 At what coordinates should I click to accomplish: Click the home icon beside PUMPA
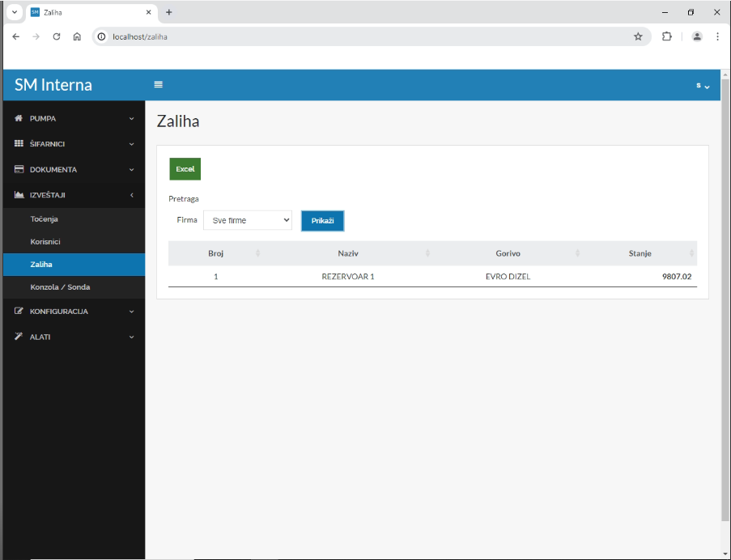19,119
